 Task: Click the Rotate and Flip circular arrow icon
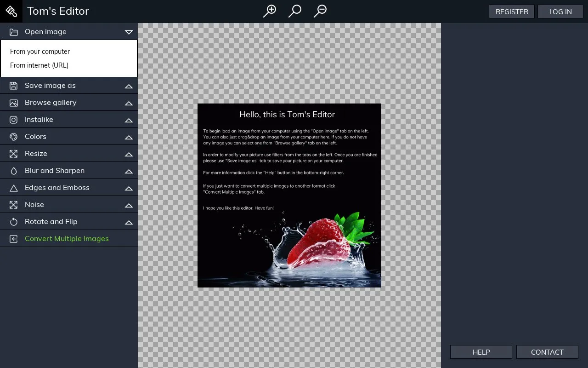click(x=14, y=222)
